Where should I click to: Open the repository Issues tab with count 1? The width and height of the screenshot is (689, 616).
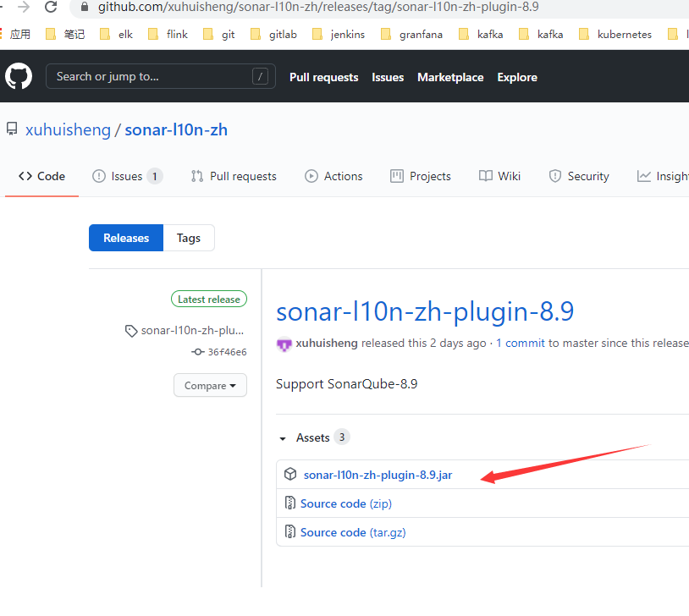[x=128, y=176]
